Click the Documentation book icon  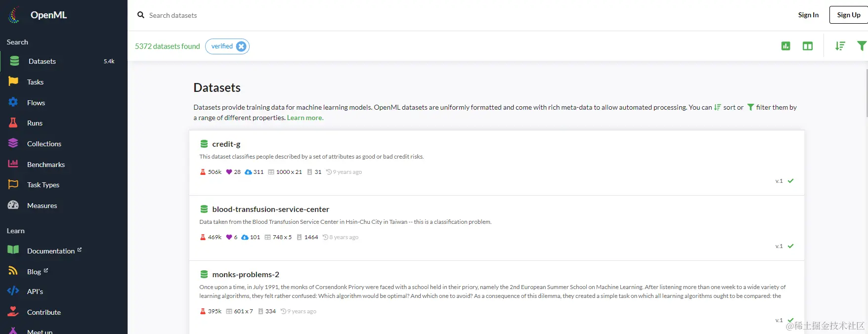click(13, 250)
